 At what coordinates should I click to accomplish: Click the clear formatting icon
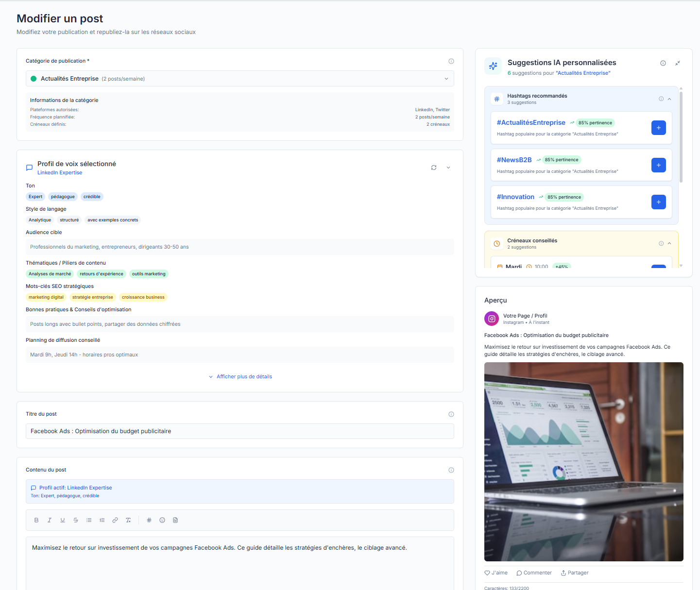click(128, 520)
